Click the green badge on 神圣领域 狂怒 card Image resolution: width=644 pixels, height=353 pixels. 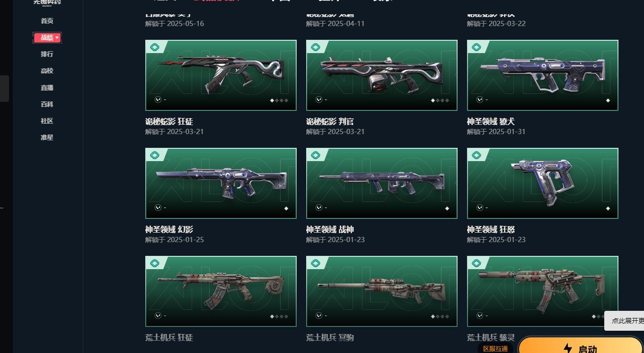tap(476, 155)
